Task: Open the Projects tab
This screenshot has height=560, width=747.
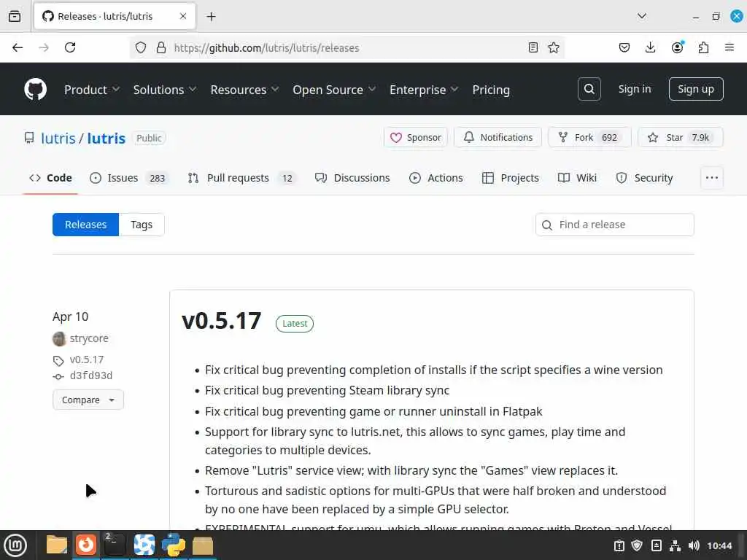Action: (510, 178)
